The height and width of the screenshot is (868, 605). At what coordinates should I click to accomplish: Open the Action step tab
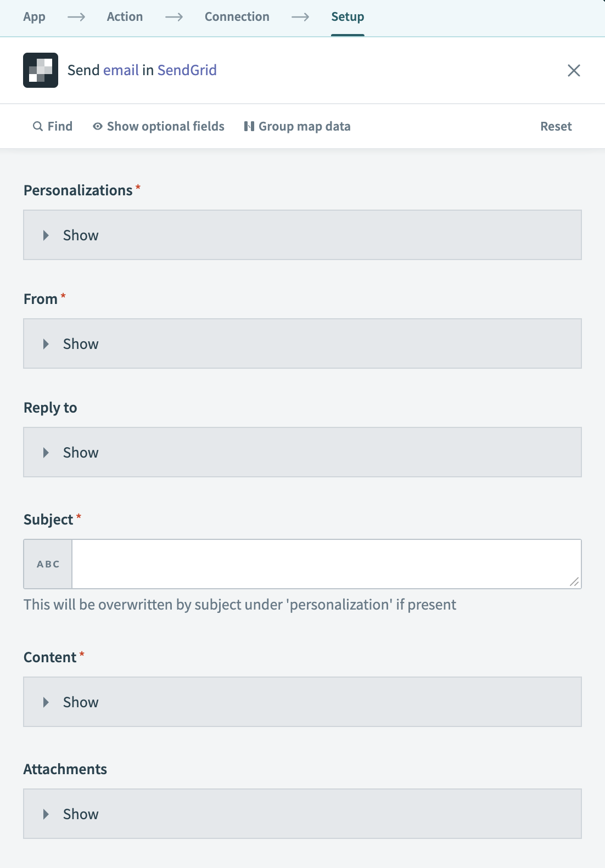[x=125, y=16]
